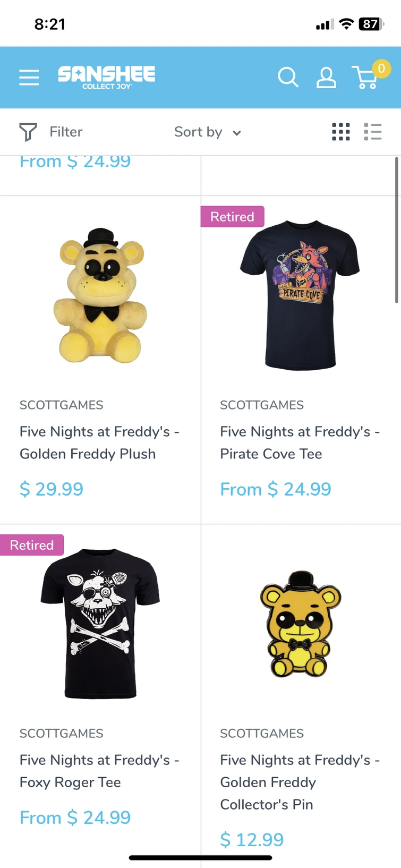401x868 pixels.
Task: Open the Golden Freddy Collector's Pin image
Action: pyautogui.click(x=300, y=624)
